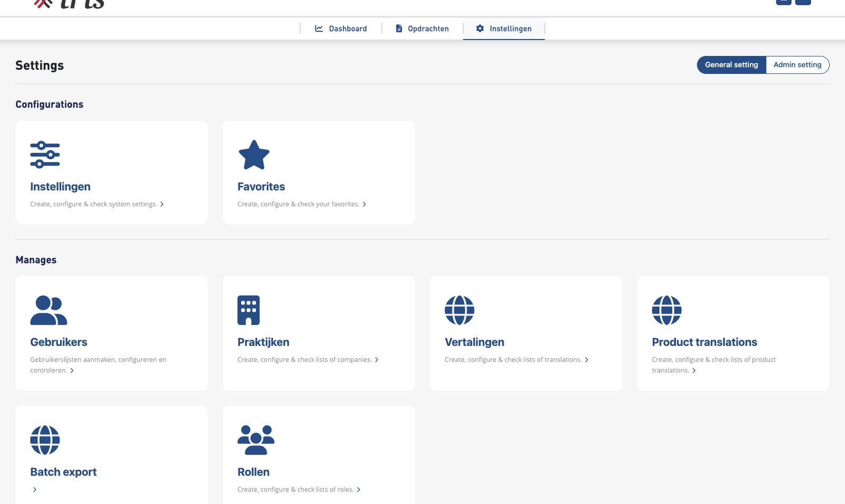Click 'Create, configure & check system settings.' text

pyautogui.click(x=93, y=204)
